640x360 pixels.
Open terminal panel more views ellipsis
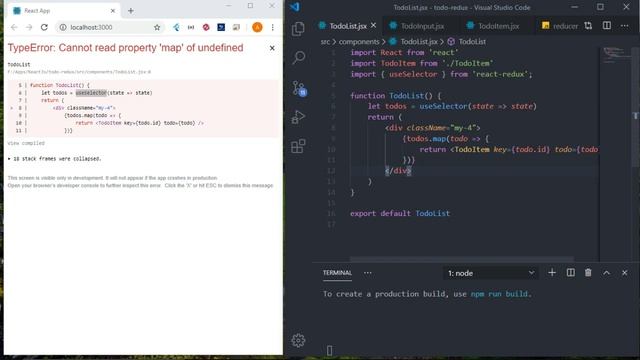click(x=368, y=273)
